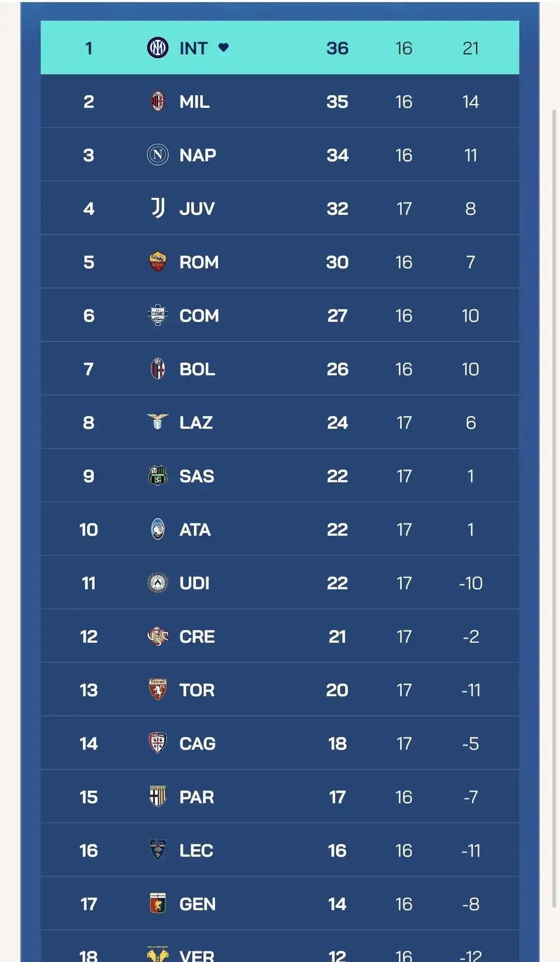This screenshot has height=962, width=560.
Task: Click the Roma club crest
Action: [158, 262]
